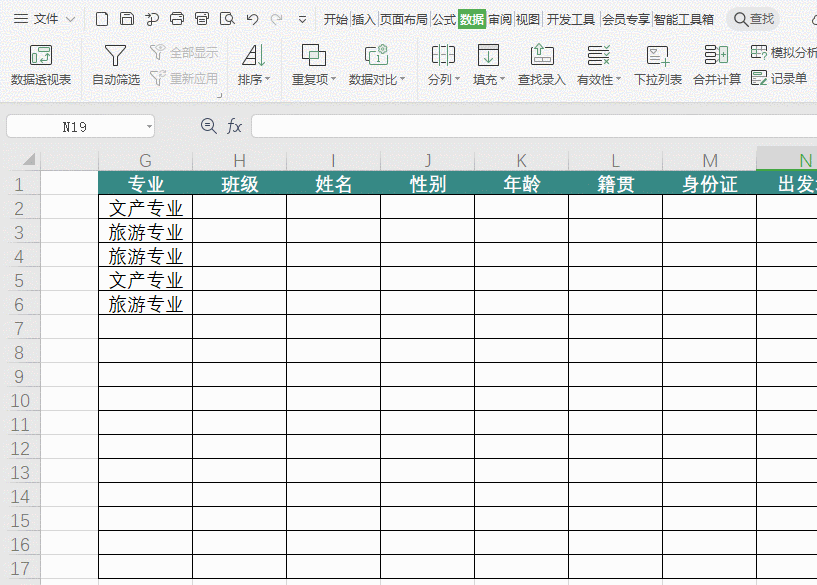Click the 记录单 button

(x=779, y=78)
